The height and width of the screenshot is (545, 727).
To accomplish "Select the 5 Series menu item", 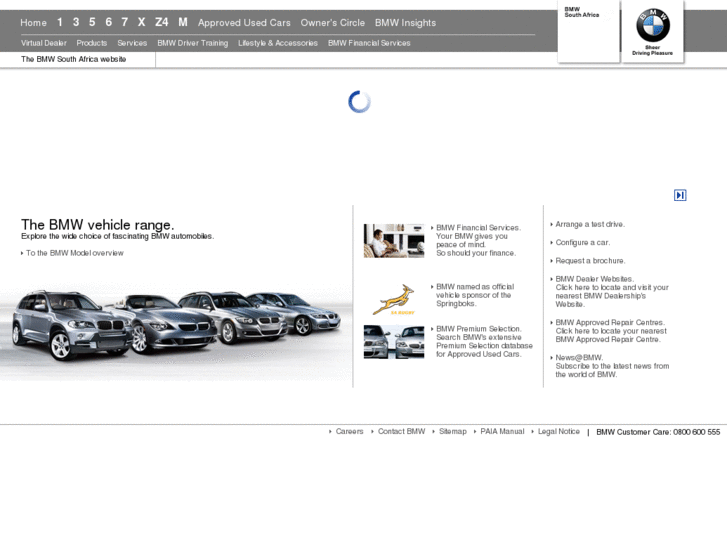I will 92,22.
